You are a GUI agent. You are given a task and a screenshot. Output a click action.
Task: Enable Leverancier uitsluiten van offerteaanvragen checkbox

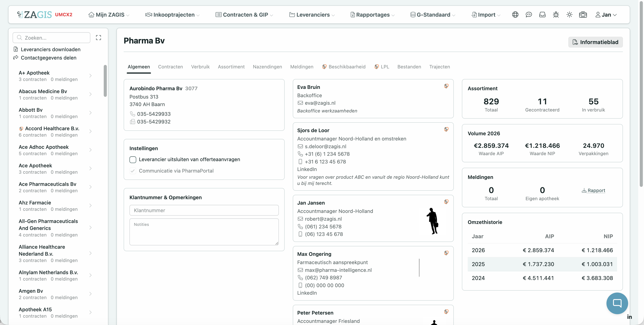point(133,160)
